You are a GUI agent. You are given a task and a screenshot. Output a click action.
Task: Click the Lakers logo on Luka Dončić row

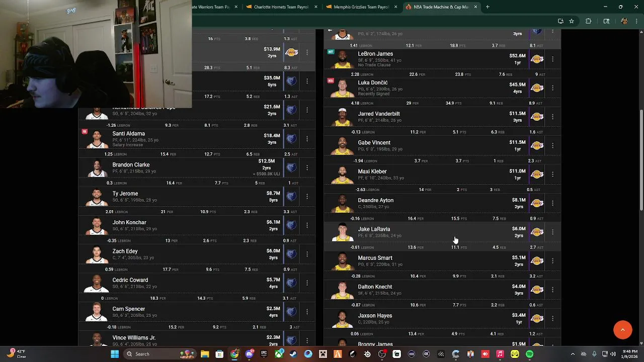point(537,88)
